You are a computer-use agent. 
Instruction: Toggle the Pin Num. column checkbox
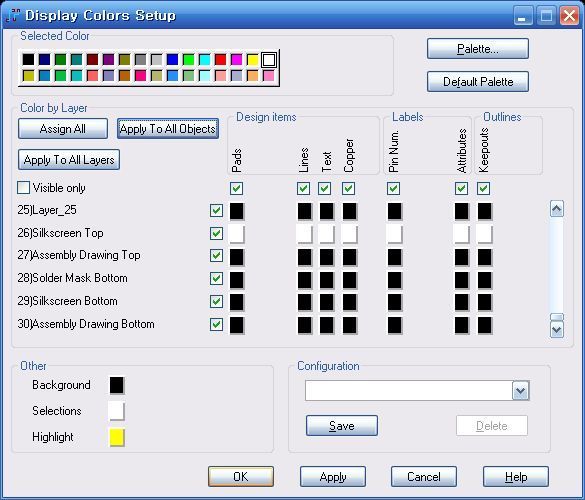[x=394, y=188]
